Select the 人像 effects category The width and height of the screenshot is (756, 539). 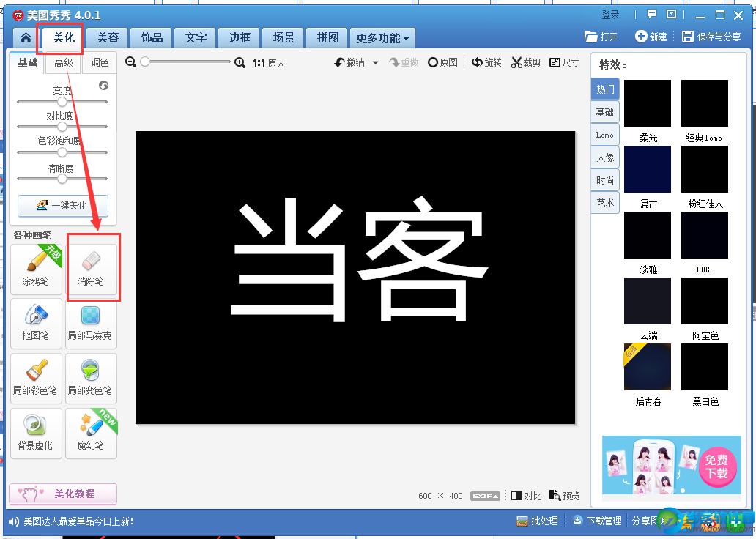pyautogui.click(x=605, y=157)
